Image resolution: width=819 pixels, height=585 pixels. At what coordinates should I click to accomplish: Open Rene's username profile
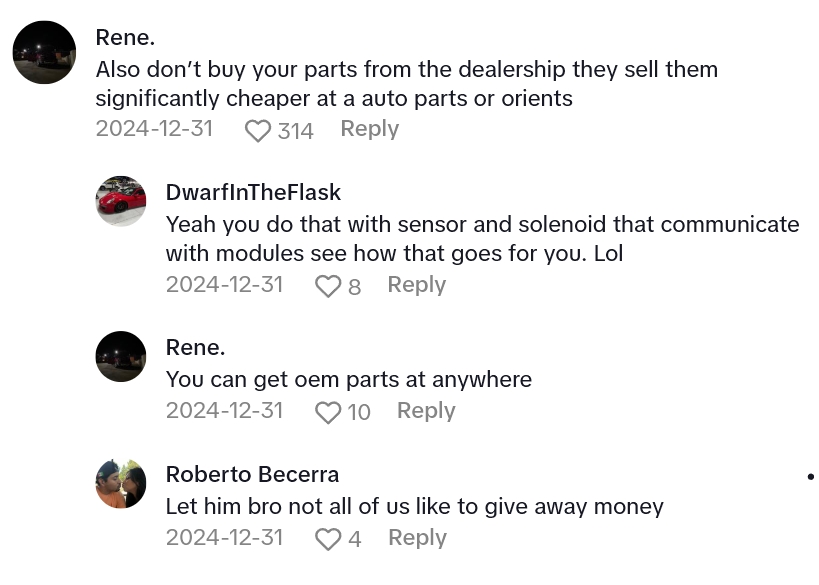tap(125, 37)
